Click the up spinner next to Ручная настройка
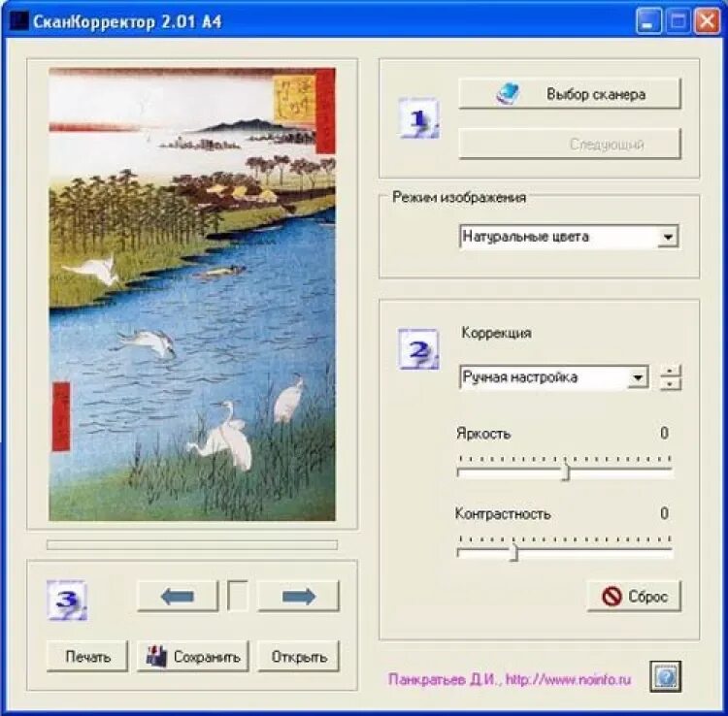 tap(670, 371)
